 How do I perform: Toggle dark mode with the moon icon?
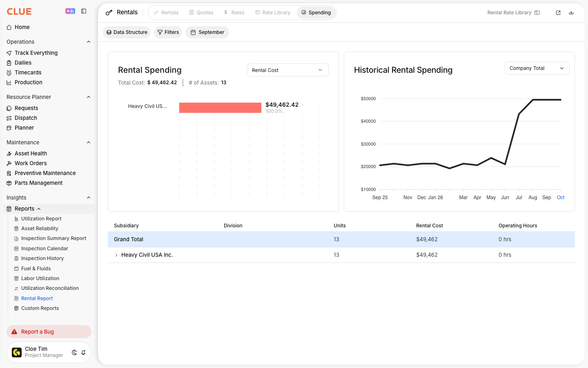pos(74,352)
